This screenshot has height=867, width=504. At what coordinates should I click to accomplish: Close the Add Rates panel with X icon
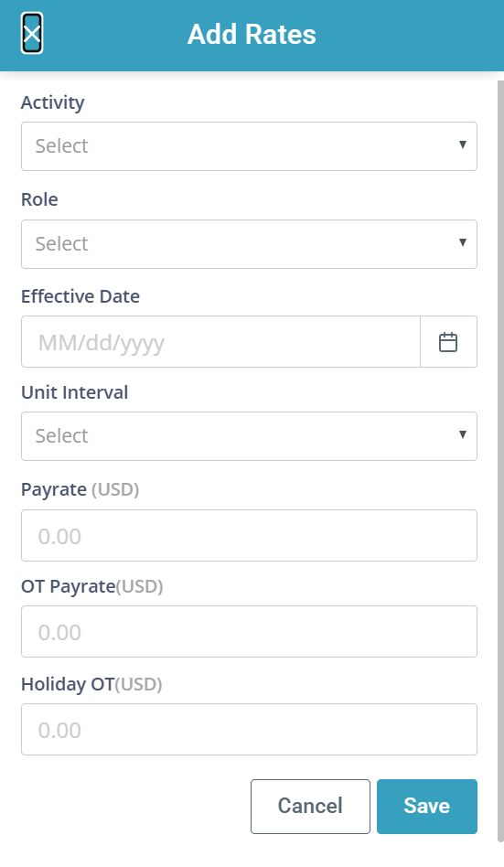point(32,34)
